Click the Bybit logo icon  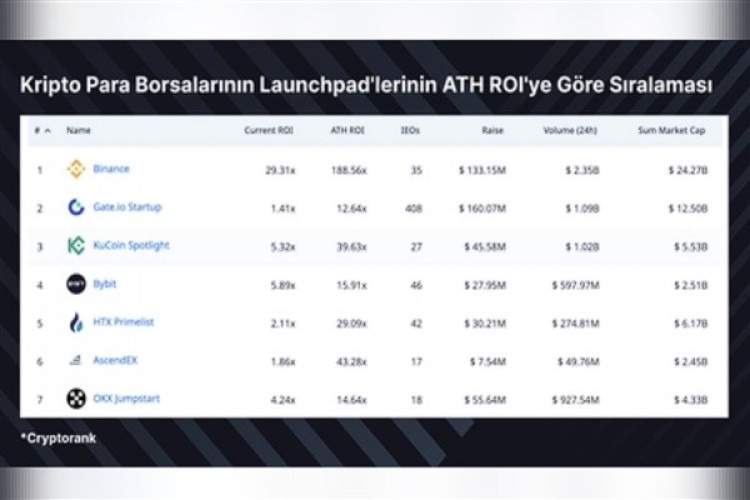pos(76,284)
